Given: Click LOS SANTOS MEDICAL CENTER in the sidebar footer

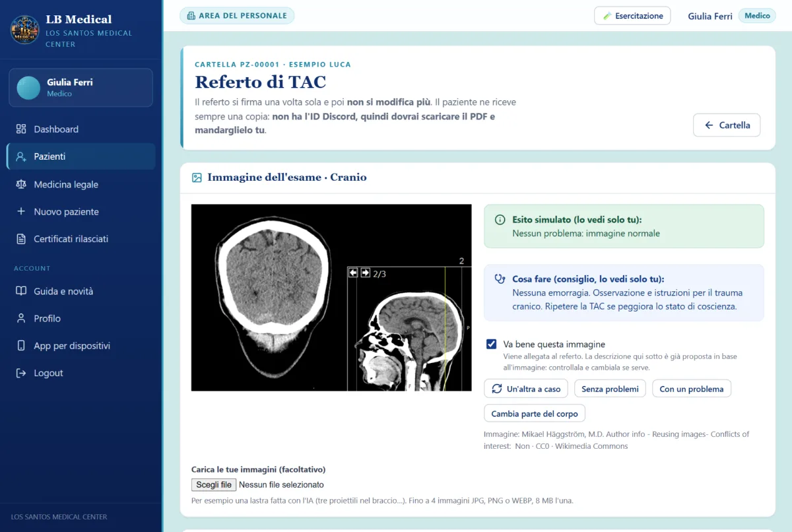Looking at the screenshot, I should coord(59,517).
